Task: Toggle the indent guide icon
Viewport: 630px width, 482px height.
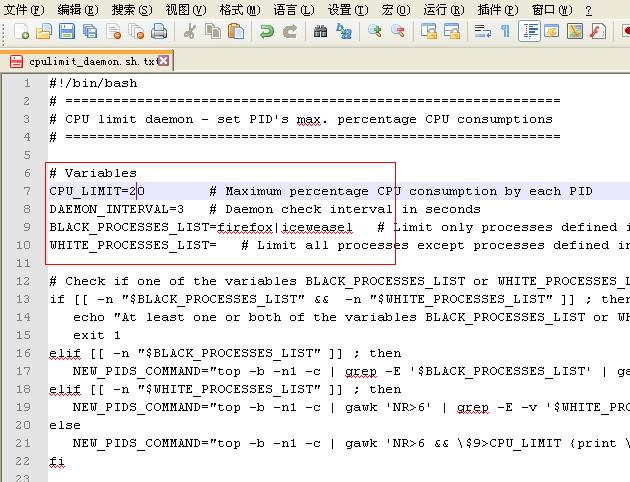Action: pyautogui.click(x=529, y=31)
